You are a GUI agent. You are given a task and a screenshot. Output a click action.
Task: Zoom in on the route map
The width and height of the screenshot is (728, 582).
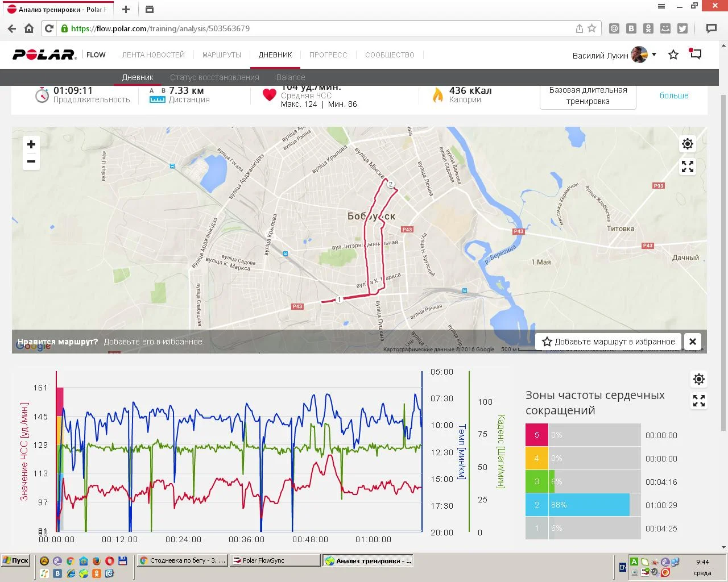tap(31, 144)
